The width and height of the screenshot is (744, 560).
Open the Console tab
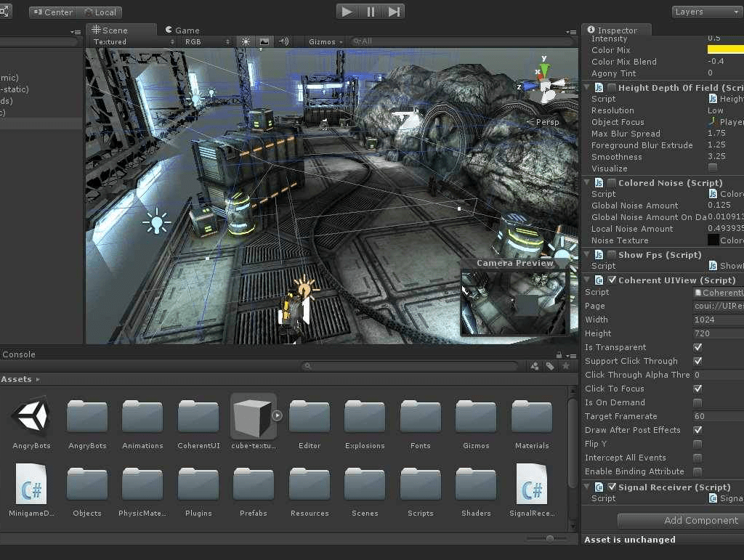(19, 354)
